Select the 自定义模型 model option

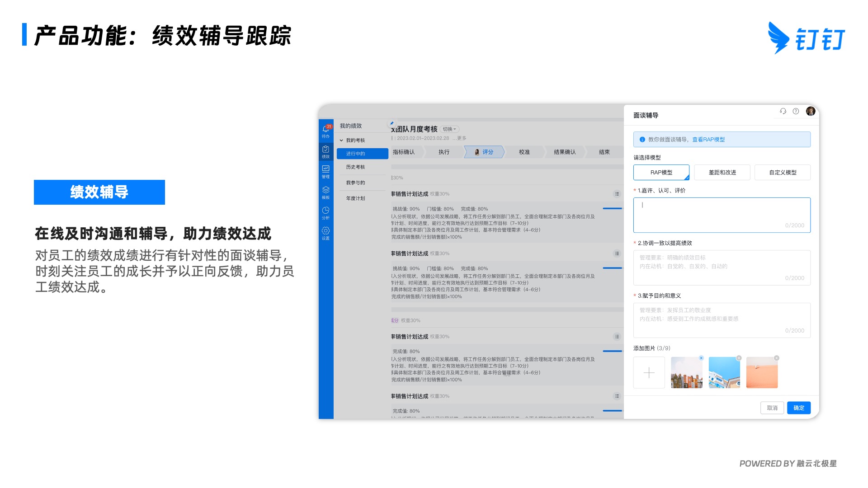point(783,173)
